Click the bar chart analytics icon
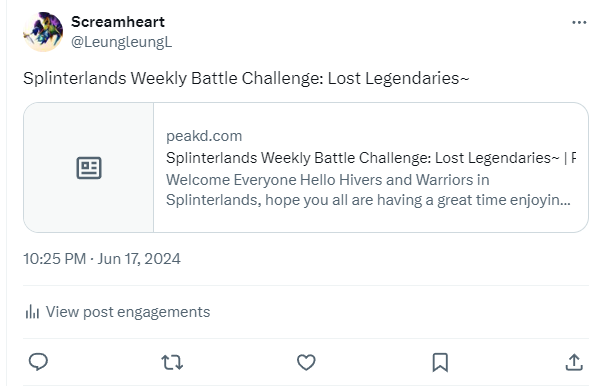 (x=32, y=312)
